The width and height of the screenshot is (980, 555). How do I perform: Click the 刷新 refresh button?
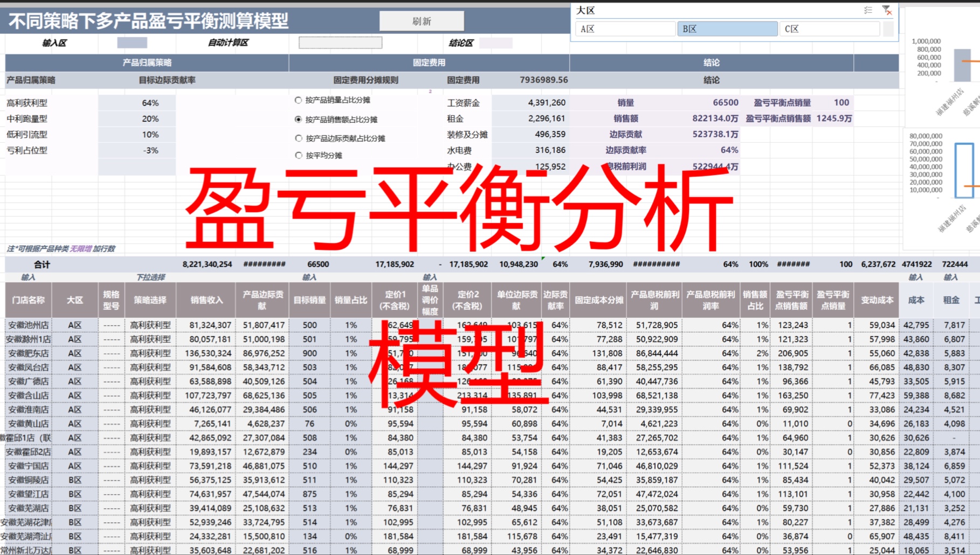pos(422,20)
